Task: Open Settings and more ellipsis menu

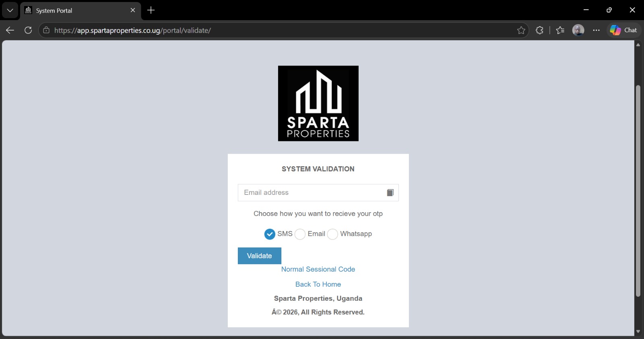Action: pos(597,30)
